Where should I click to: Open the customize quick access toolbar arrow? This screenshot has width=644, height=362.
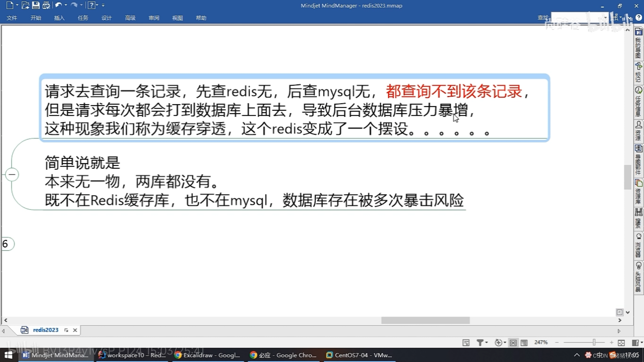(103, 5)
